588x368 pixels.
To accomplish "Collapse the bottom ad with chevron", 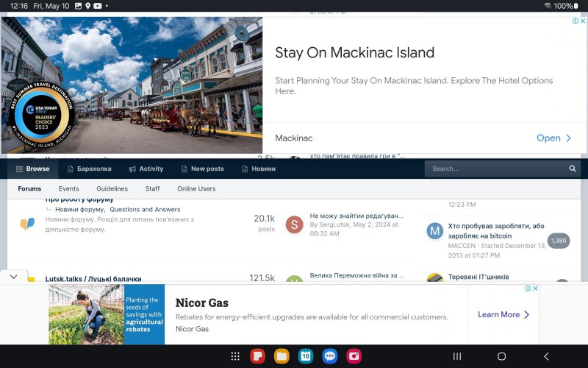I will [x=14, y=277].
